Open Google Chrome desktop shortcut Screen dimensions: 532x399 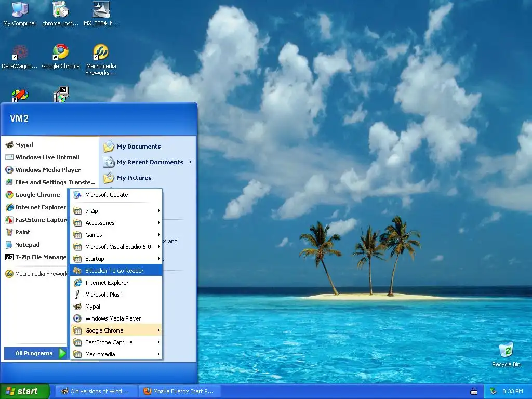61,56
